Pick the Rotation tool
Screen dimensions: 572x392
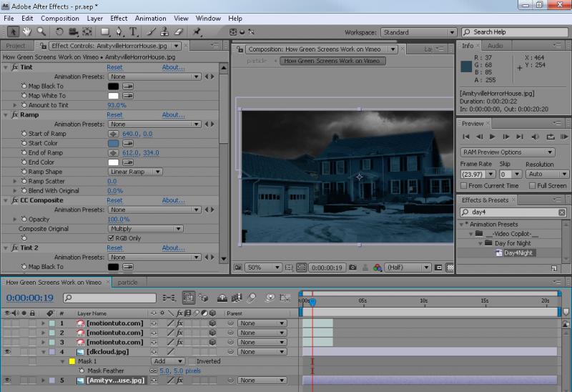[59, 32]
